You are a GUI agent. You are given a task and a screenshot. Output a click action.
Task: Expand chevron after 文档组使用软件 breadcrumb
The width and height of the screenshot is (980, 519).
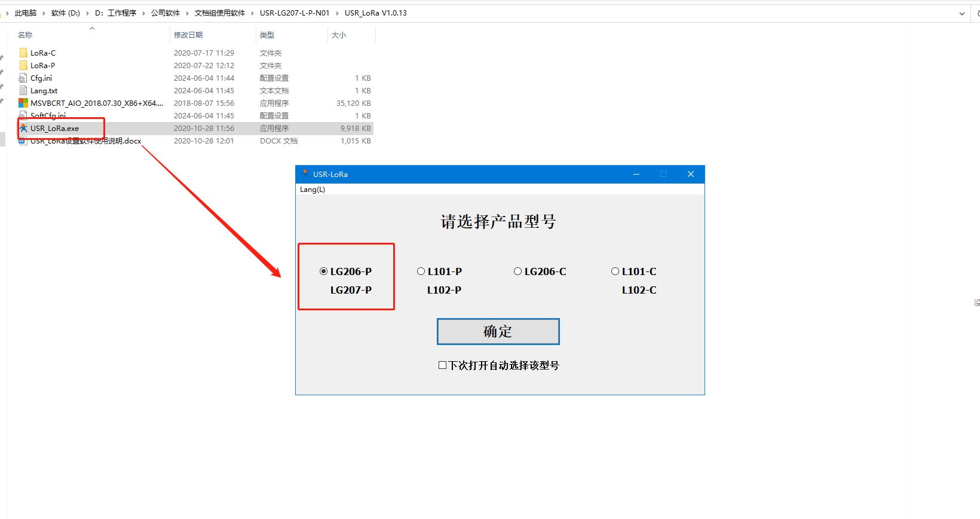click(252, 13)
